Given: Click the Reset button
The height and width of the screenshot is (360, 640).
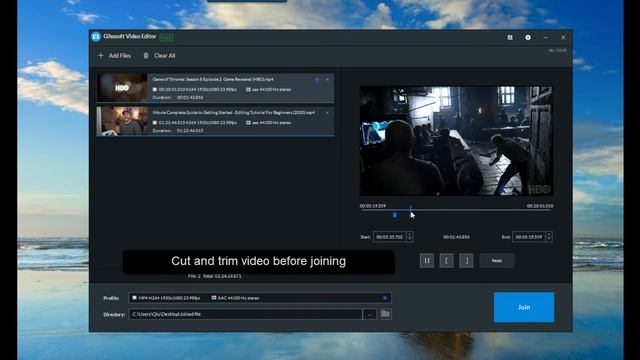Looking at the screenshot, I should [497, 260].
